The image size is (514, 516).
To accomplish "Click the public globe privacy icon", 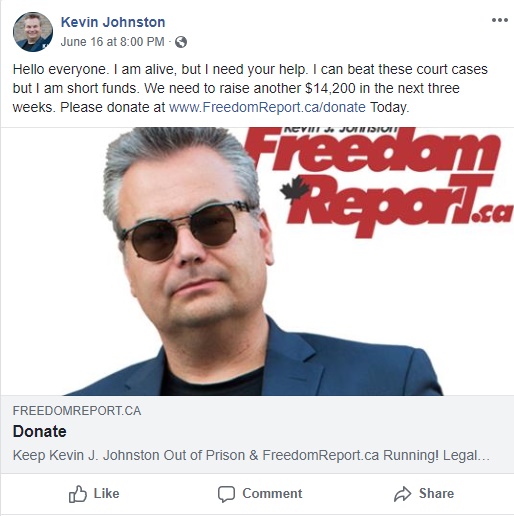I will 181,42.
